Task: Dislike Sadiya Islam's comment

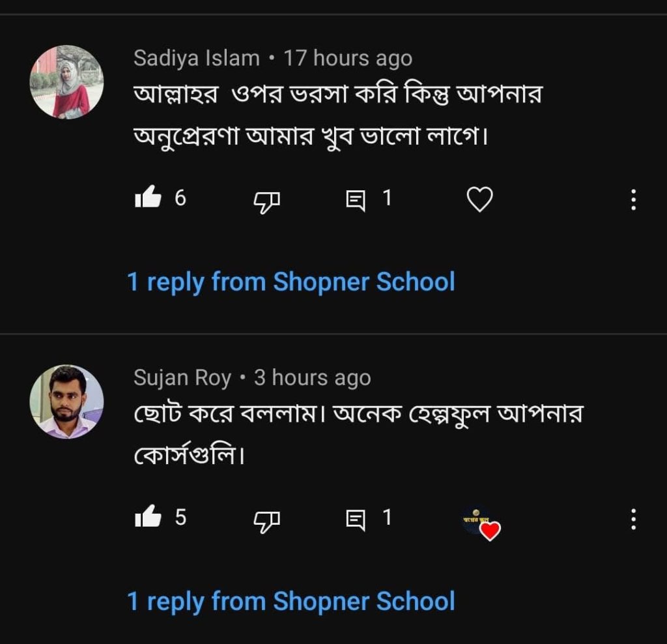Action: 266,202
